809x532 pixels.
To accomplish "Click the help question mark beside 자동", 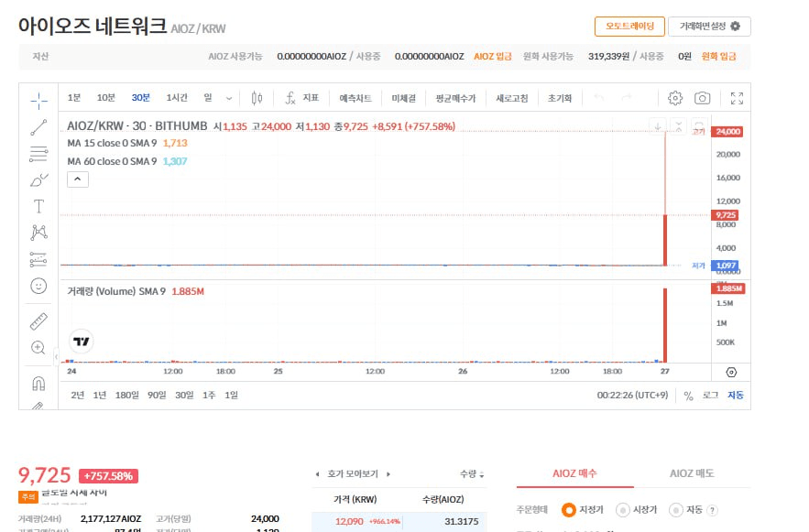I will coord(713,510).
